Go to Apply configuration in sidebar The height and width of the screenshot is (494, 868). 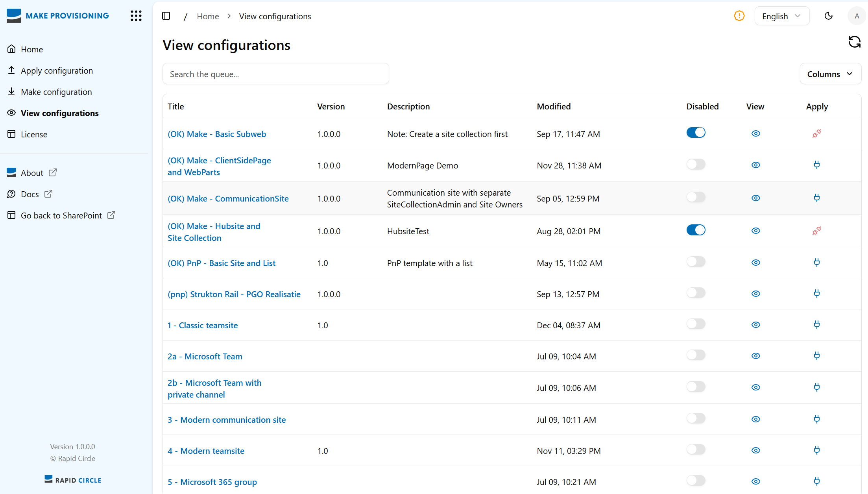click(57, 71)
